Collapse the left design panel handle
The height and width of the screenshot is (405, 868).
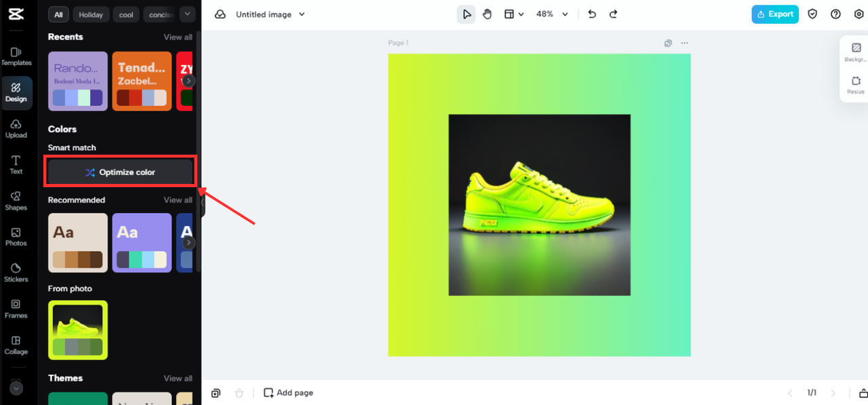201,202
